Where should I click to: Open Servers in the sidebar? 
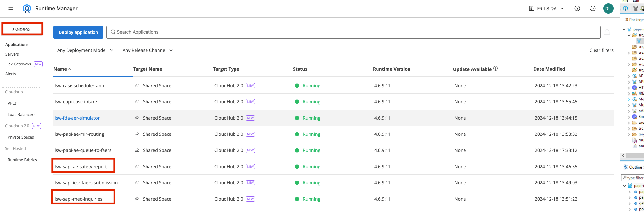12,54
